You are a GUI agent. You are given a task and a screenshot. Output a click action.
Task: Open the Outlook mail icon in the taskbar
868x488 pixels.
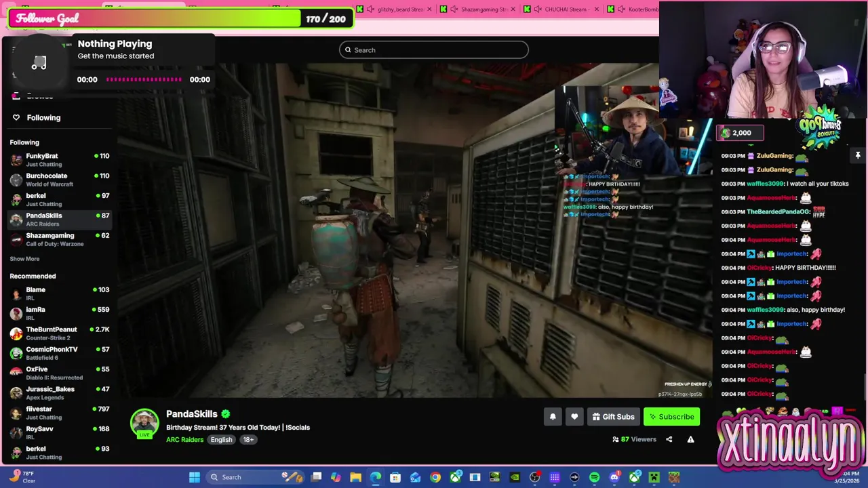click(415, 477)
